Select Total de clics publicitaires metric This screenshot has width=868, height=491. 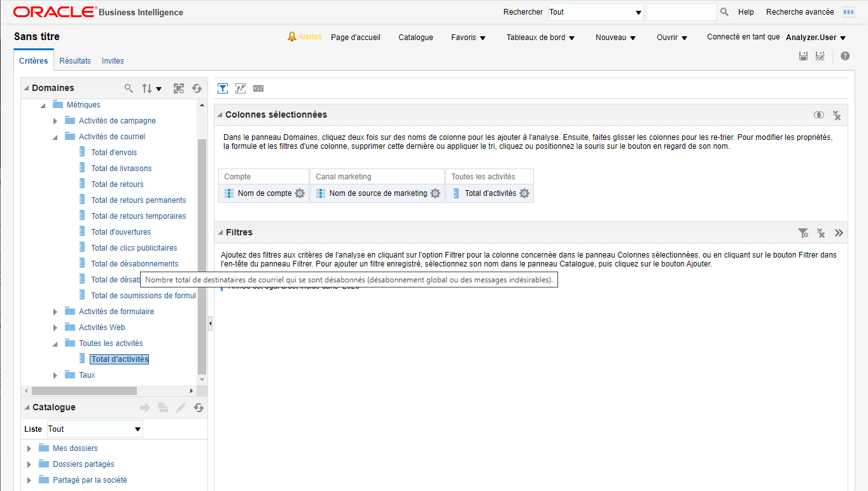click(134, 248)
